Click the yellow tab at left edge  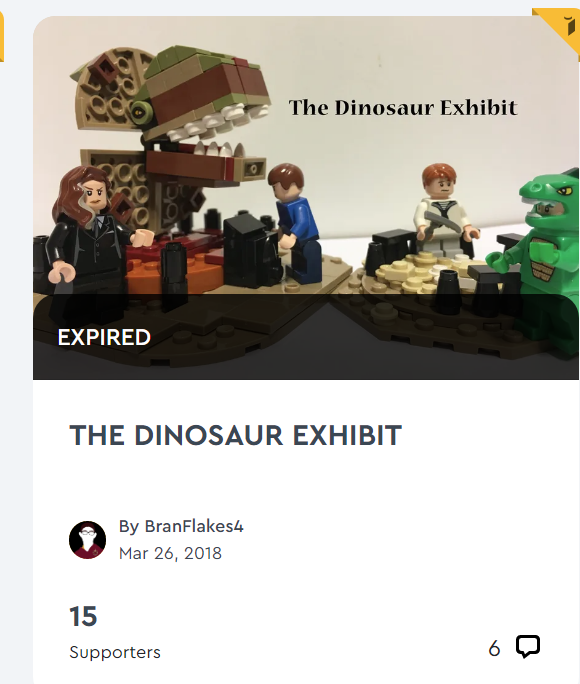pos(2,35)
